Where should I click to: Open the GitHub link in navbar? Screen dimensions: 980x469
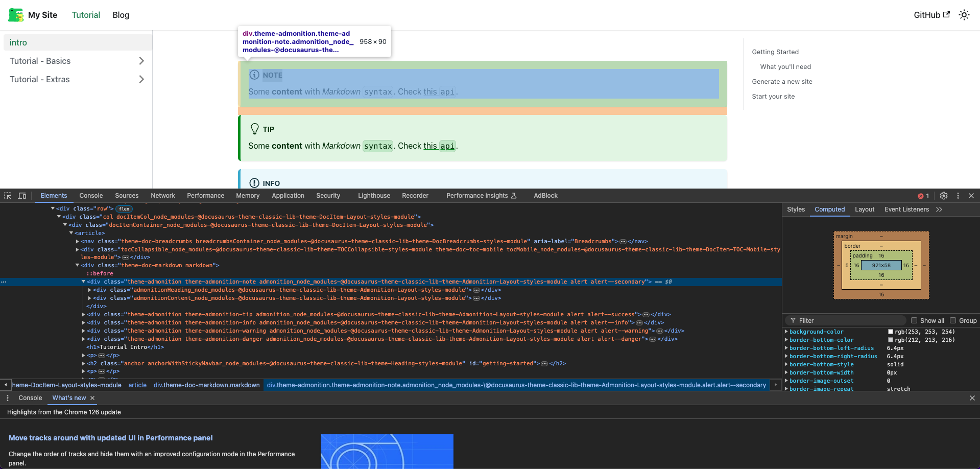click(931, 15)
